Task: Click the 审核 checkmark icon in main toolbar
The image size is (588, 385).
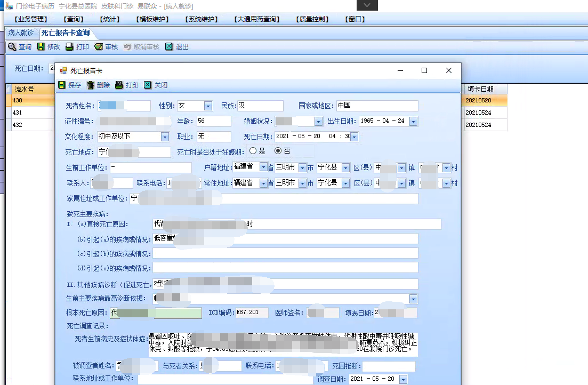Action: click(99, 46)
